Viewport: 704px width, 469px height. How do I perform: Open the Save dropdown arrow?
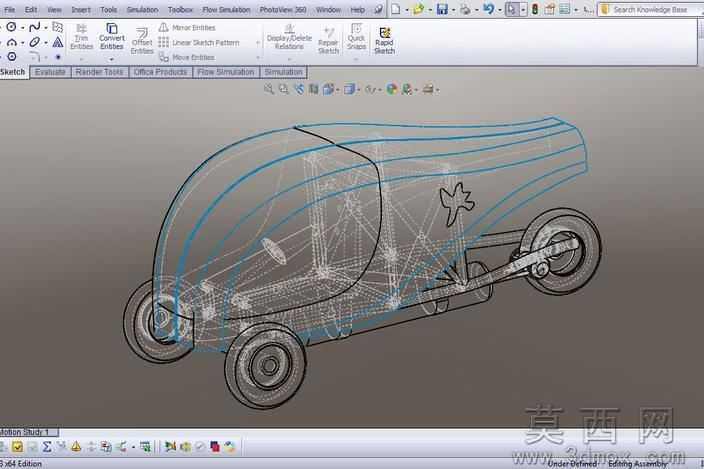pyautogui.click(x=453, y=10)
